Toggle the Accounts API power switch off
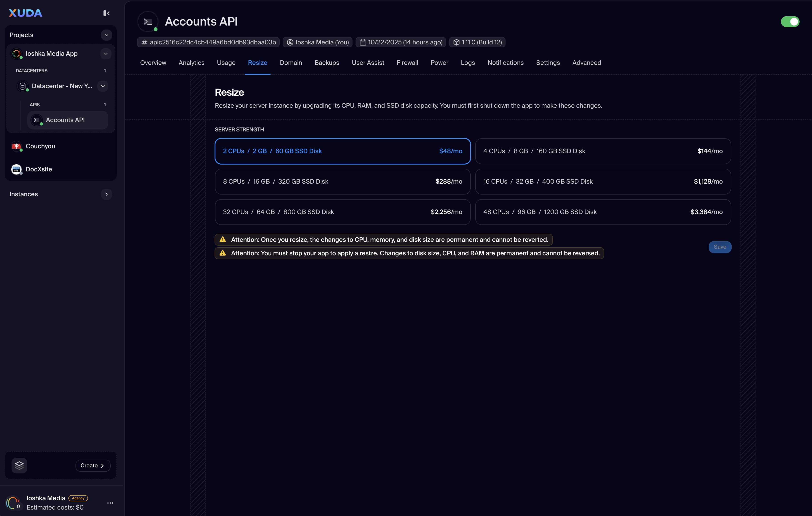 tap(790, 22)
